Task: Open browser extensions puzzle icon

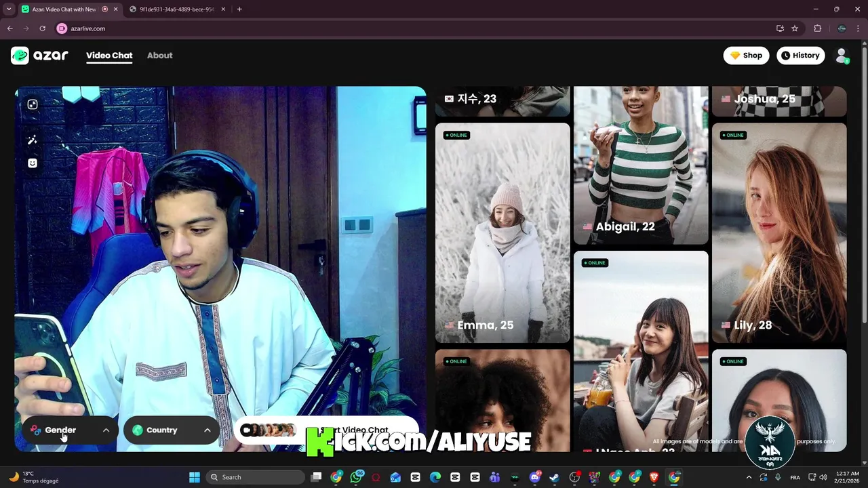Action: pos(817,28)
